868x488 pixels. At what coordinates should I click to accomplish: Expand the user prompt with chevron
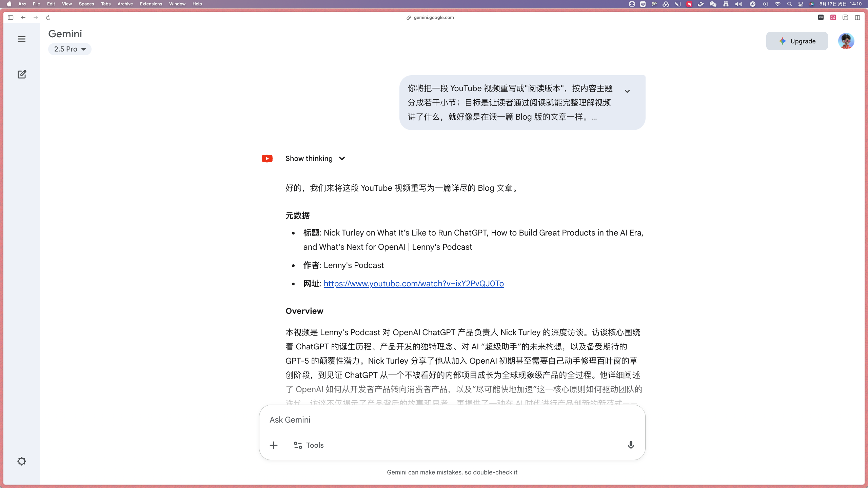pyautogui.click(x=627, y=91)
